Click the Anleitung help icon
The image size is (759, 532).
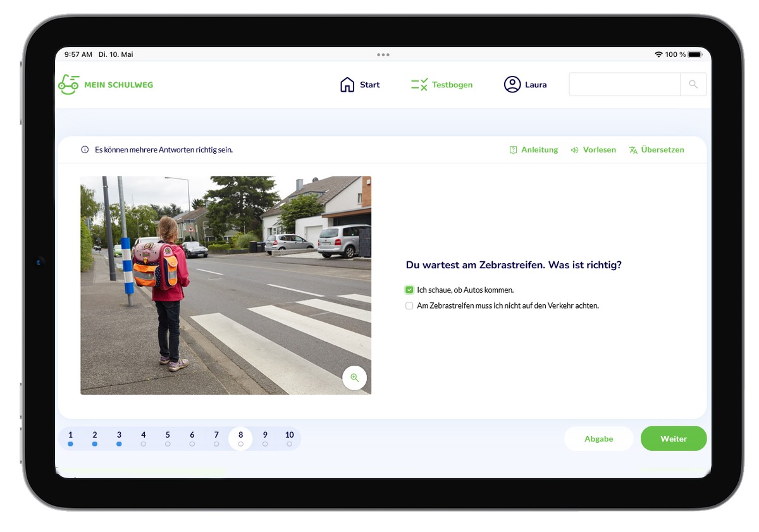click(x=513, y=150)
